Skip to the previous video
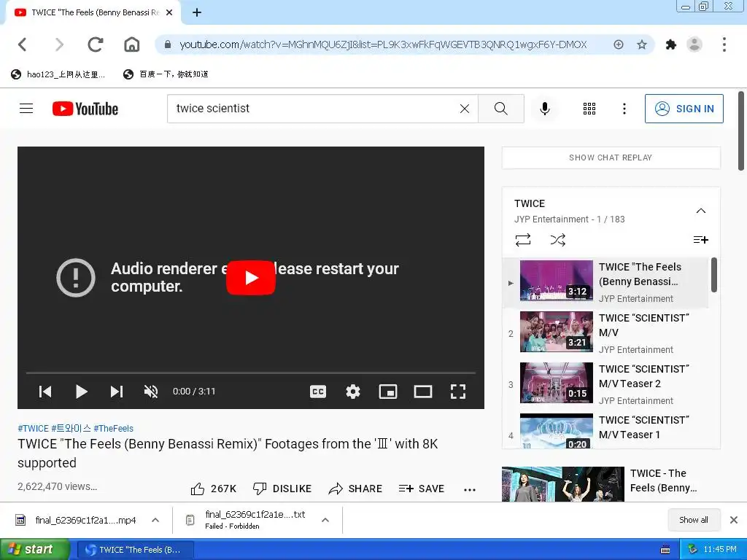 tap(45, 392)
